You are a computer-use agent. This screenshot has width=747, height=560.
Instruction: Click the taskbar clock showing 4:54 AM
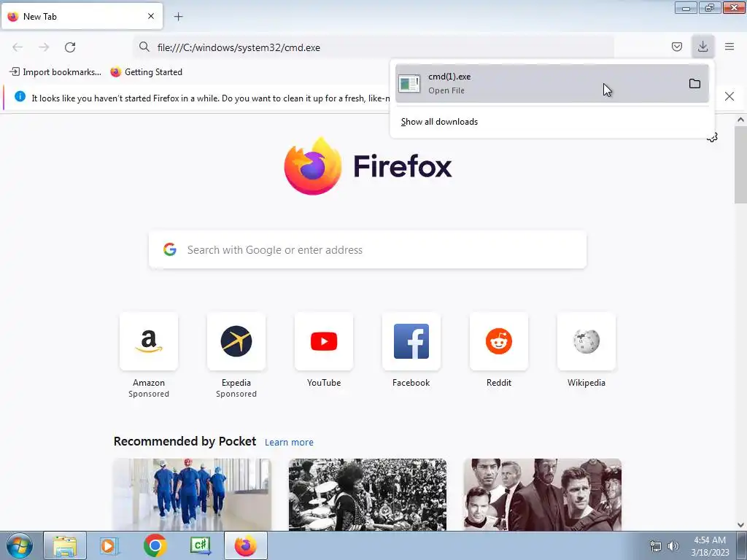(710, 546)
